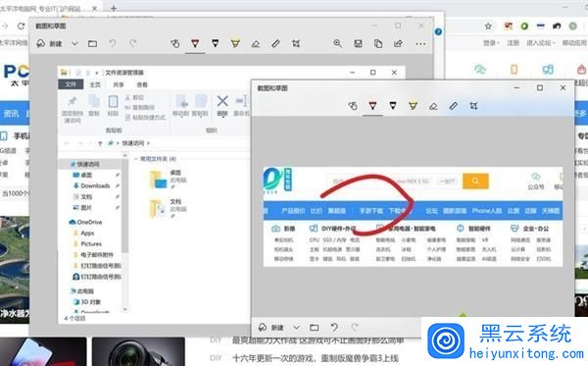The image size is (588, 366).
Task: Click Undo arrow in back Snip & Sketch window toolbar
Action: tap(113, 43)
